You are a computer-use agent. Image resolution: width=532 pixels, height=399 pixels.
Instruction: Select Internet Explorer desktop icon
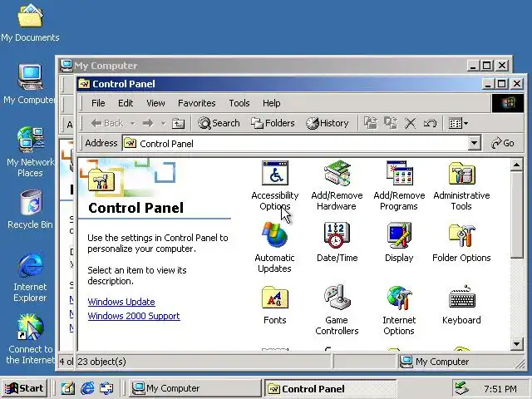30,277
